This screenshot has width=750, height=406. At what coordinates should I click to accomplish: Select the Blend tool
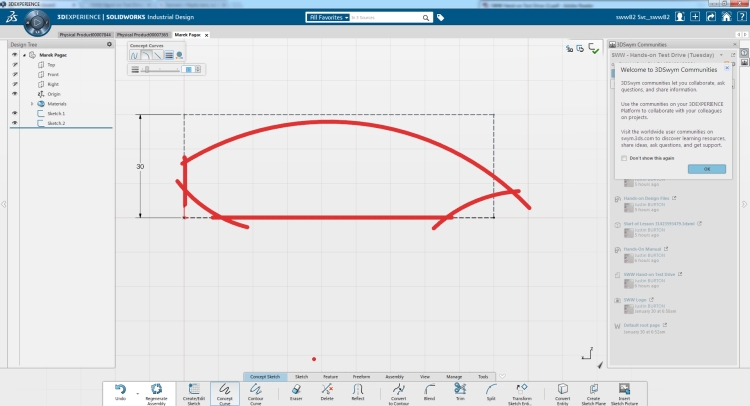coord(430,390)
